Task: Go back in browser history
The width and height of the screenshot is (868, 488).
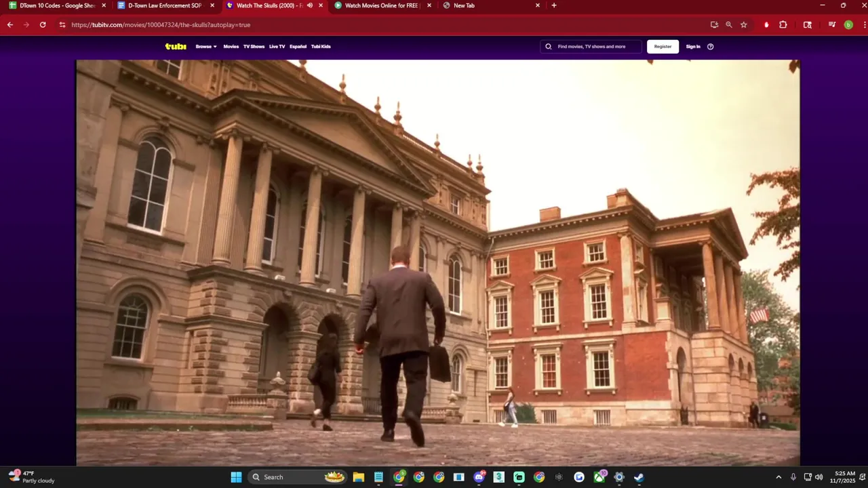Action: point(10,24)
